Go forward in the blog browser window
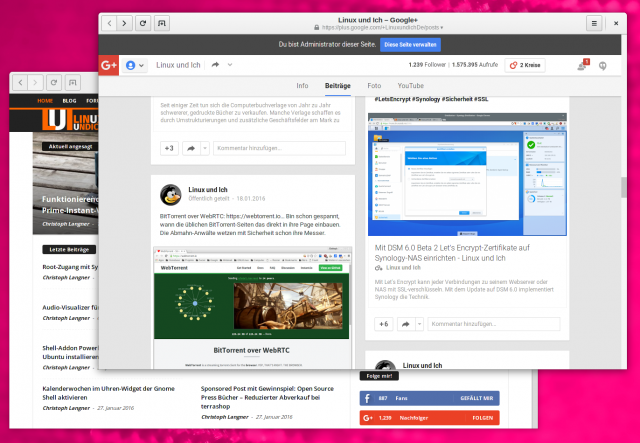 (x=35, y=83)
